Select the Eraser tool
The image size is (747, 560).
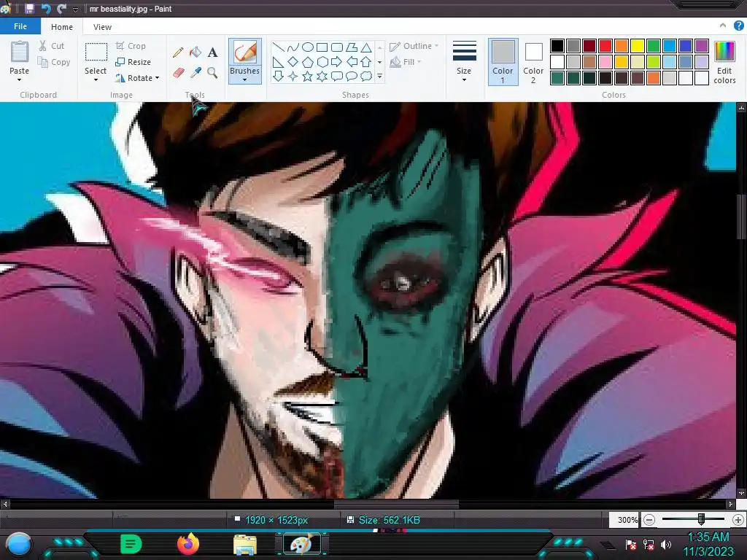[178, 72]
